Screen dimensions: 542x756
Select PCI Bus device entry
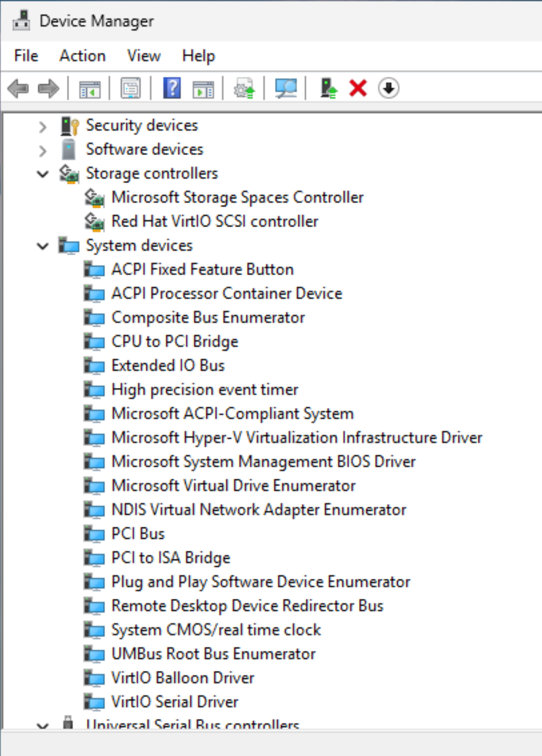(x=138, y=534)
